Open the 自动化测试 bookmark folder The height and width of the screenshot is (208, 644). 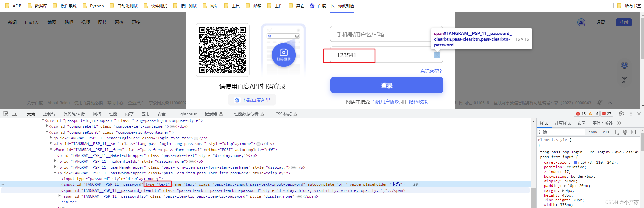[123, 6]
